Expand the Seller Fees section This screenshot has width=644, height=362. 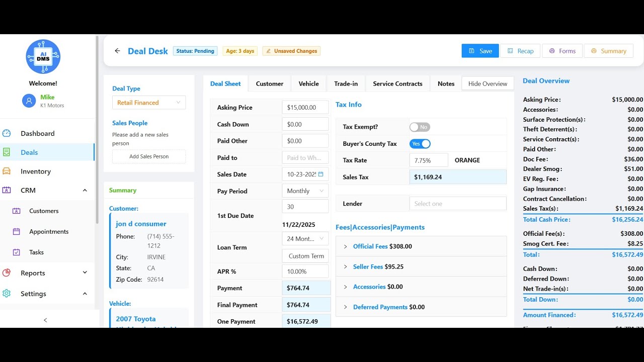(421, 266)
